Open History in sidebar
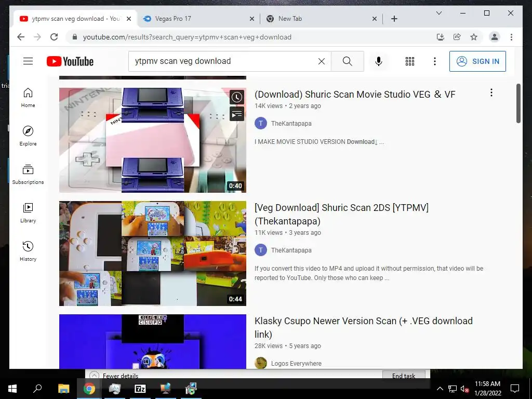This screenshot has width=532, height=399. (28, 251)
